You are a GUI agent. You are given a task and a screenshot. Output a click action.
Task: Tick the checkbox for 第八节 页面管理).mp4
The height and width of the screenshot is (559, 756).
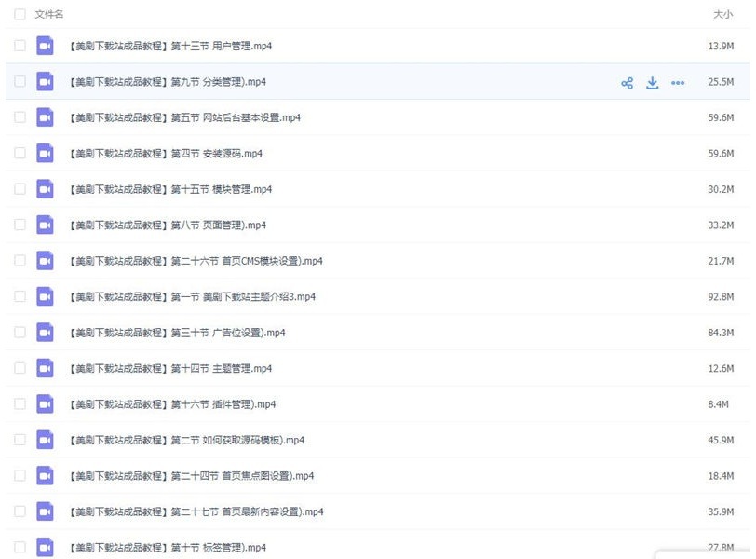20,225
